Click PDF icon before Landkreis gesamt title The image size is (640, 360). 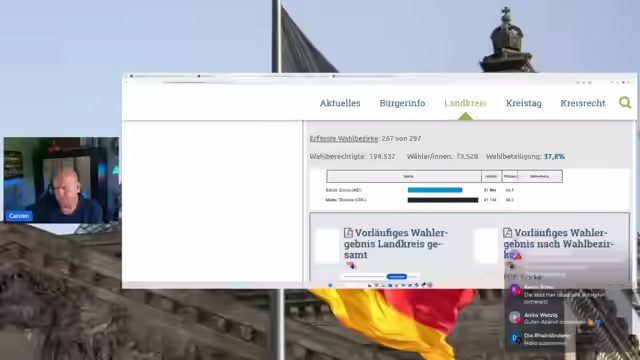pos(348,233)
